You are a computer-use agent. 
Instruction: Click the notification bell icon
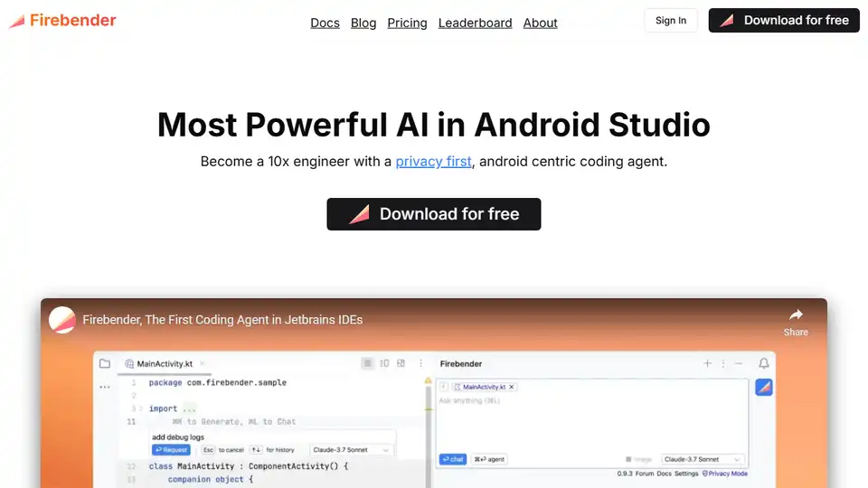pyautogui.click(x=763, y=363)
